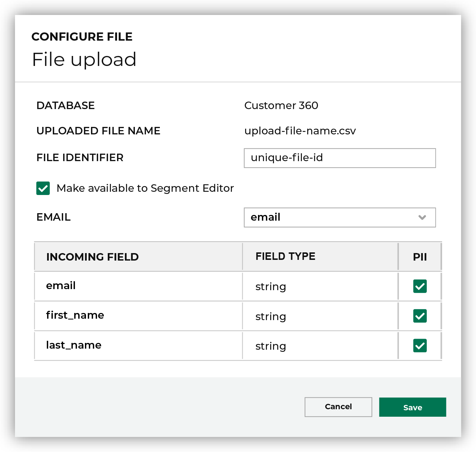Click the PII column header
The width and height of the screenshot is (476, 452).
tap(420, 257)
